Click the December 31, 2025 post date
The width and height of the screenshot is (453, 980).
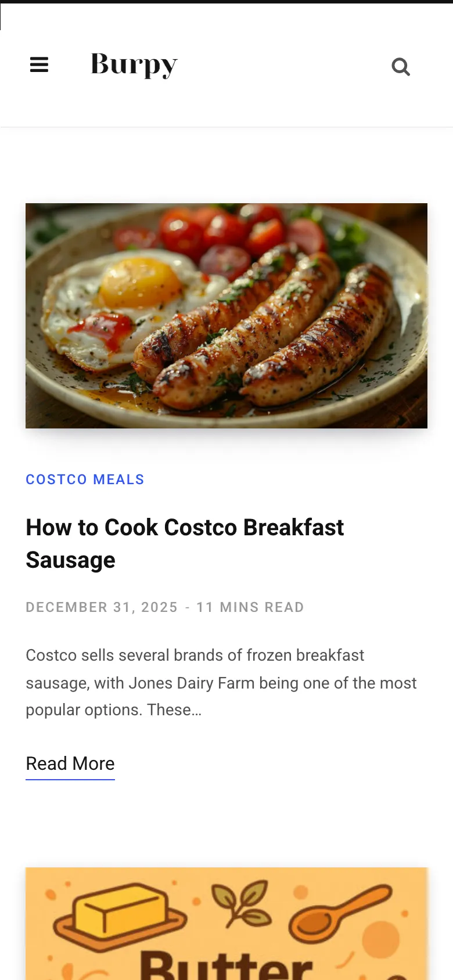(x=102, y=607)
